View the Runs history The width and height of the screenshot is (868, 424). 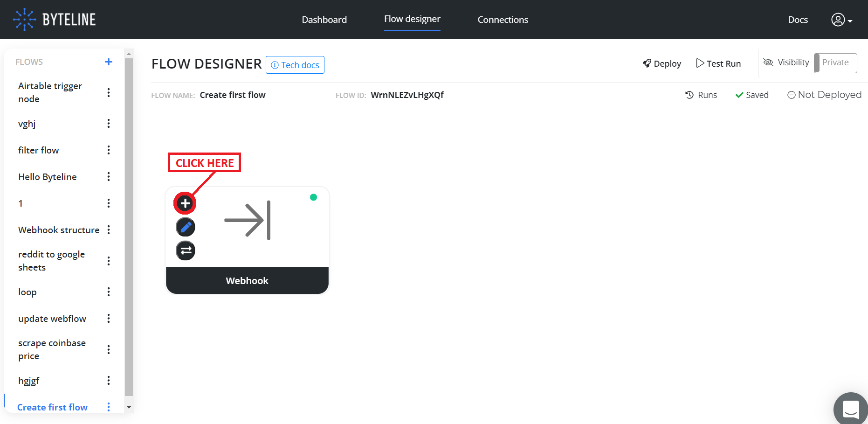pos(701,95)
